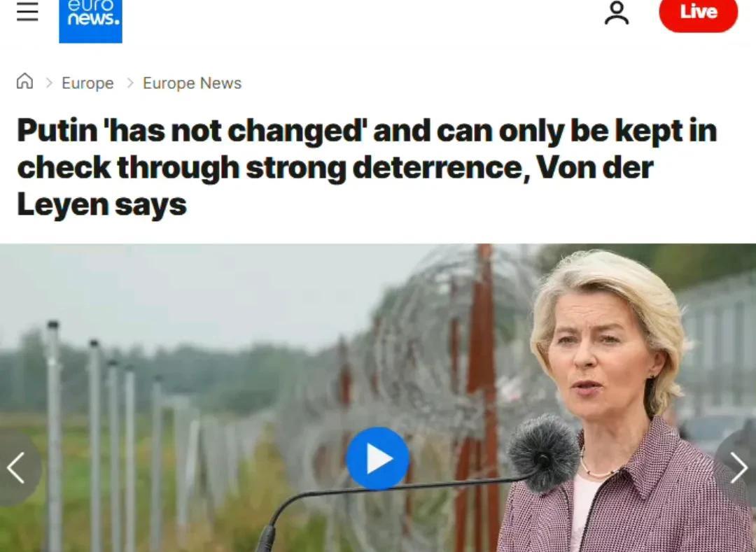Click the speaker's face in the video image

598,356
